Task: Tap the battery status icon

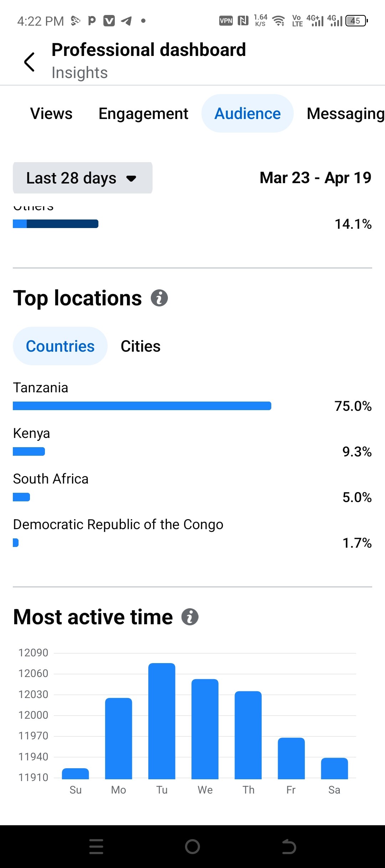Action: 356,21
